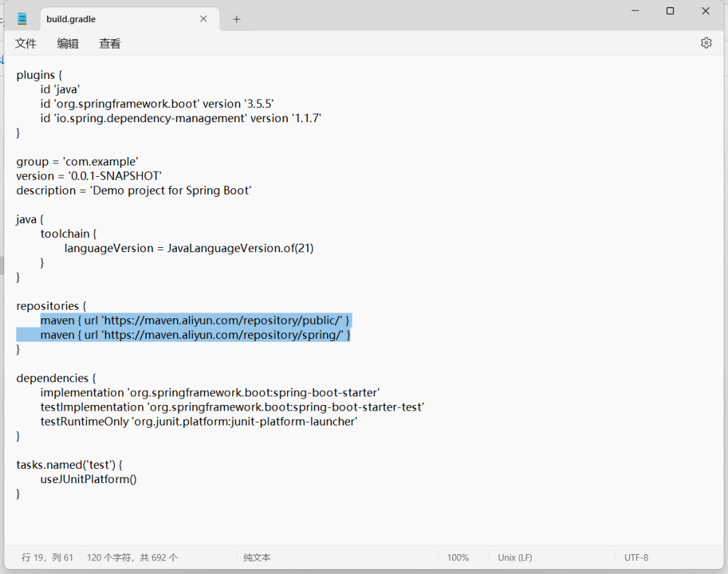Add a new tab with plus button
Viewport: 728px width, 574px height.
click(237, 19)
